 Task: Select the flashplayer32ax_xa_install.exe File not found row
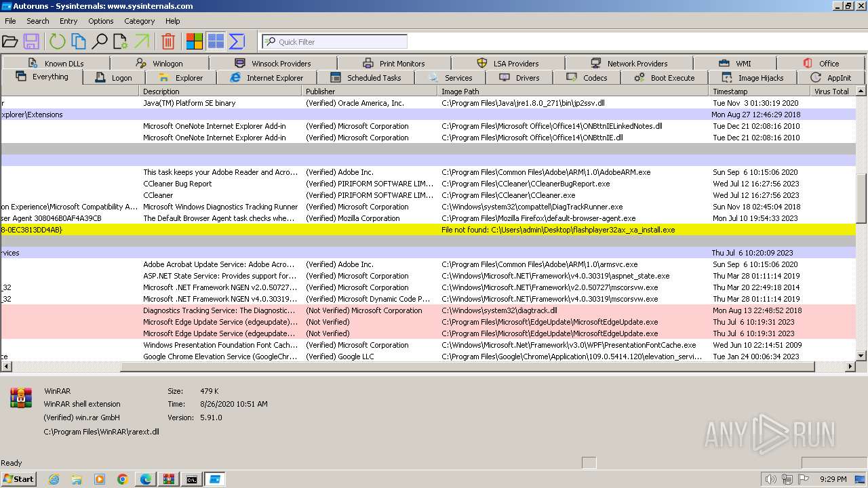428,230
